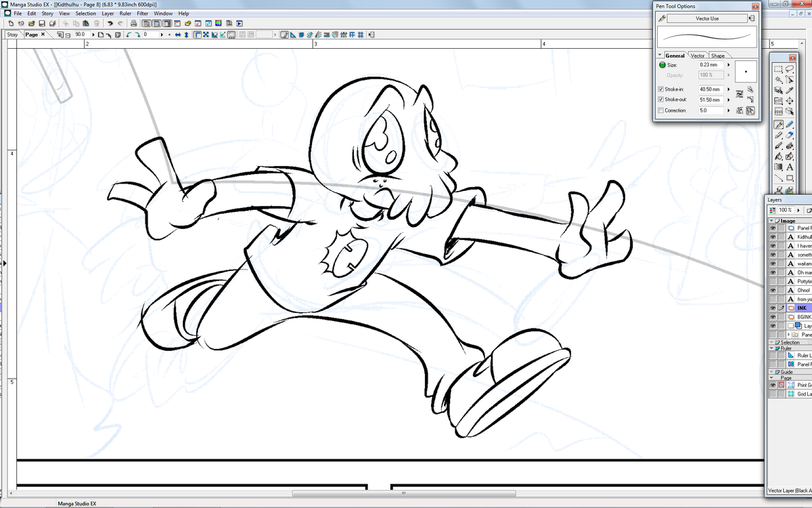Image resolution: width=812 pixels, height=508 pixels.
Task: Toggle the Stroke-in checkbox
Action: tap(661, 89)
